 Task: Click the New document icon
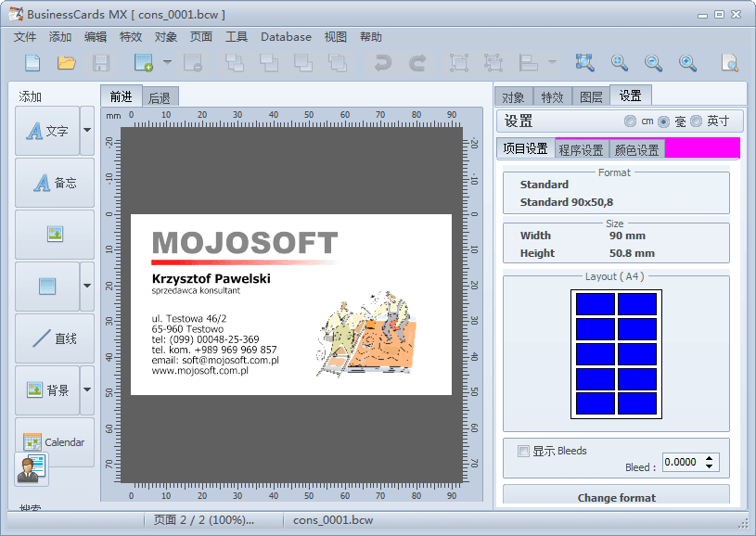coord(32,63)
